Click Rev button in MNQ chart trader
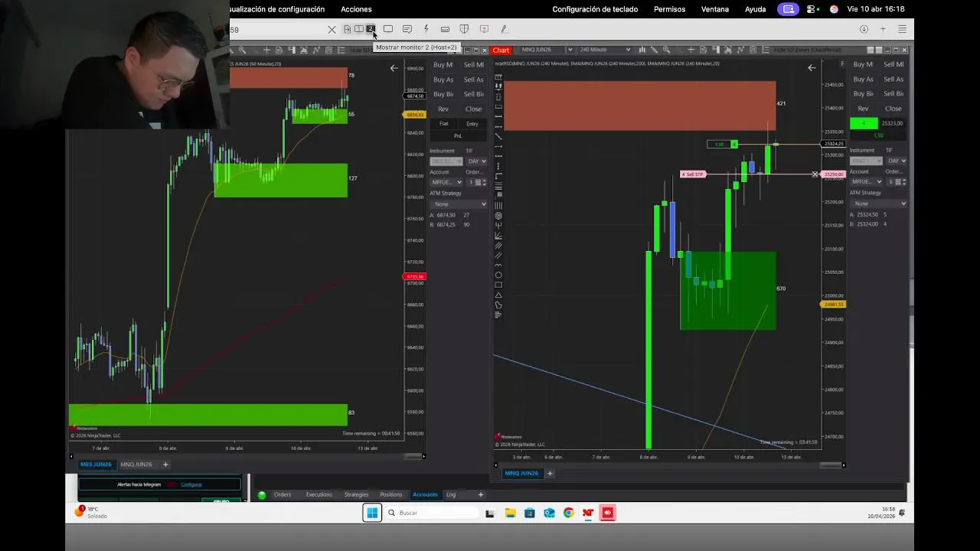 [x=863, y=109]
